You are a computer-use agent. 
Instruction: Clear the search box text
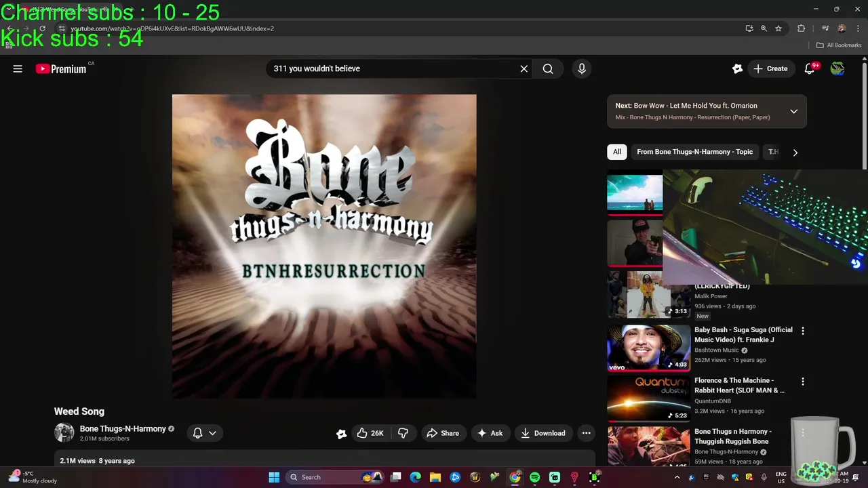[524, 68]
